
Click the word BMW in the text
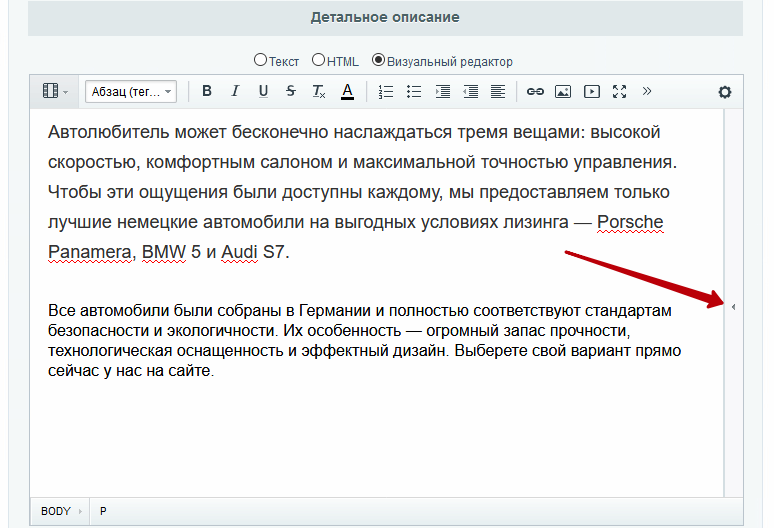[x=164, y=252]
